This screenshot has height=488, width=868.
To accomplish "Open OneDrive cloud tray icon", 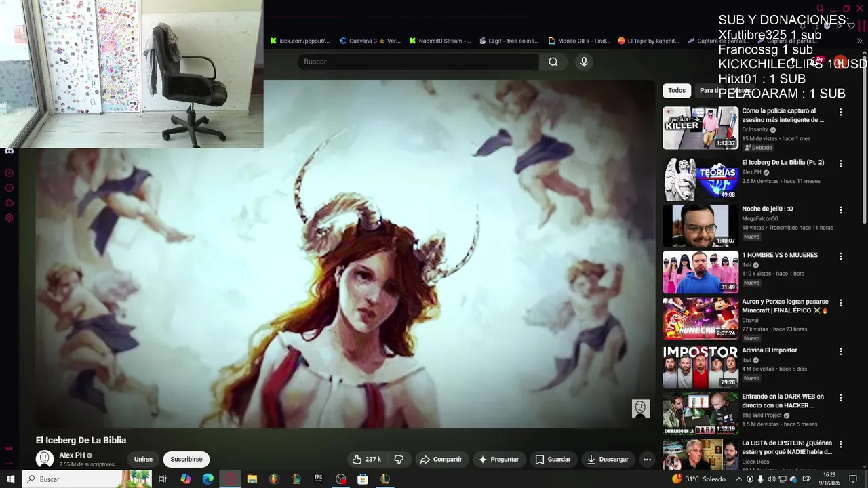I will [793, 479].
